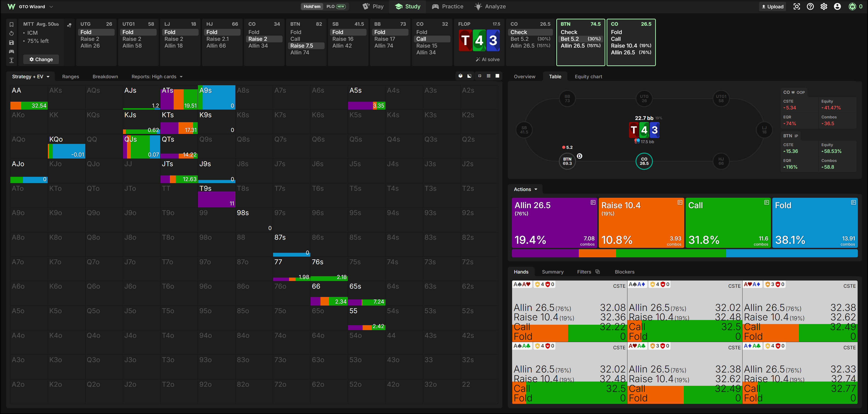Screen dimensions: 868x414
Task: Click the 3D cube view icon above matrix
Action: tap(460, 76)
